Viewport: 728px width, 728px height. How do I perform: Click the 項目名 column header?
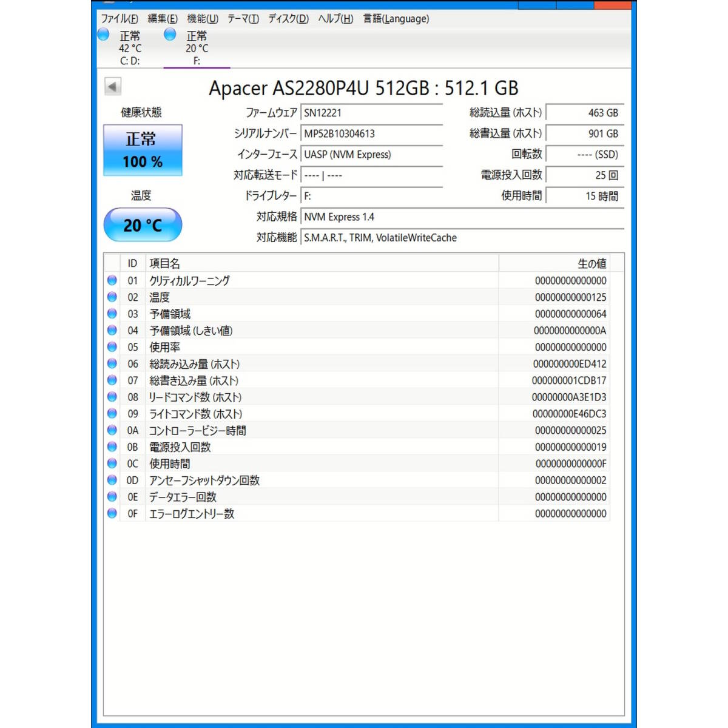pyautogui.click(x=322, y=263)
